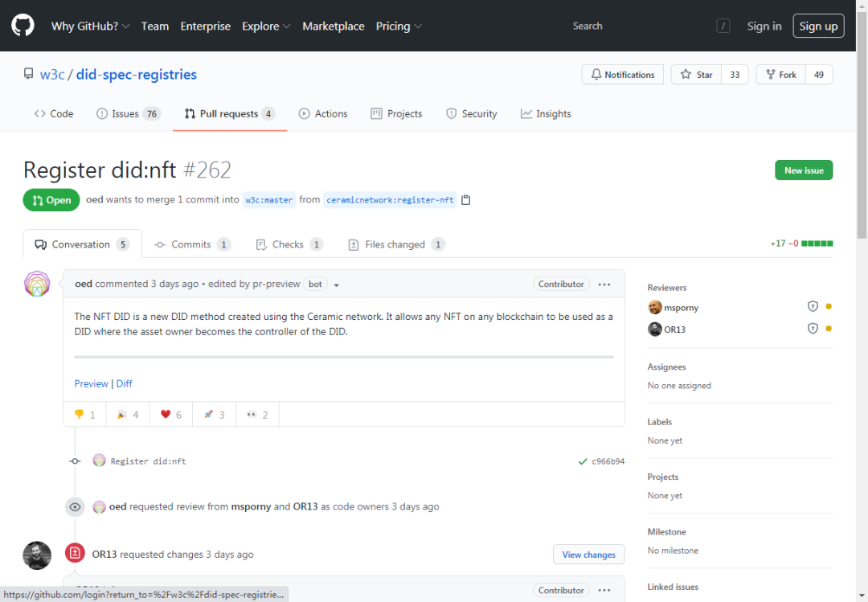Expand the Why GitHub? menu
Viewport: 868px width, 602px height.
pos(90,26)
